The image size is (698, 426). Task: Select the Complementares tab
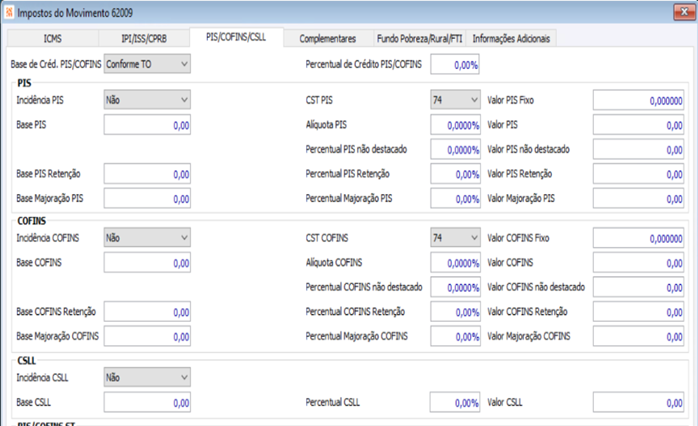click(327, 38)
